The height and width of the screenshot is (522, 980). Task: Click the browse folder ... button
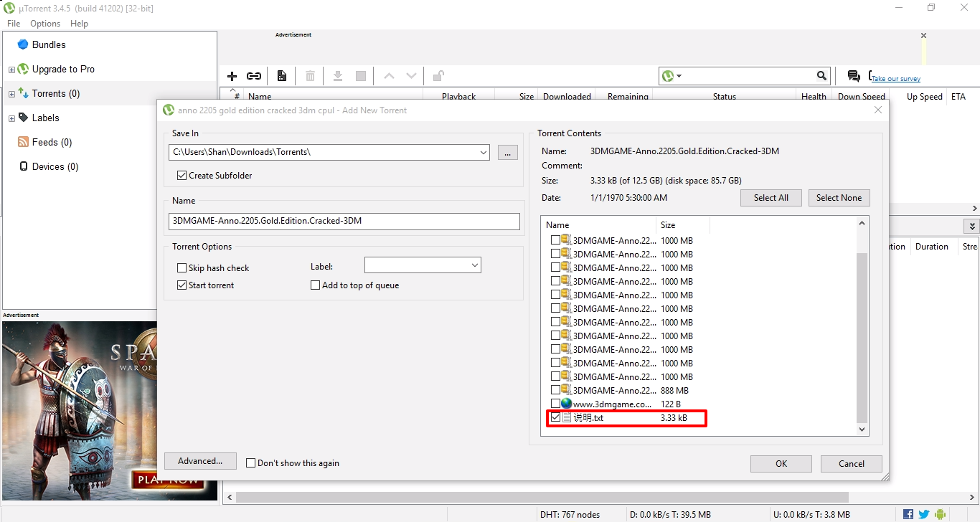[x=507, y=152]
